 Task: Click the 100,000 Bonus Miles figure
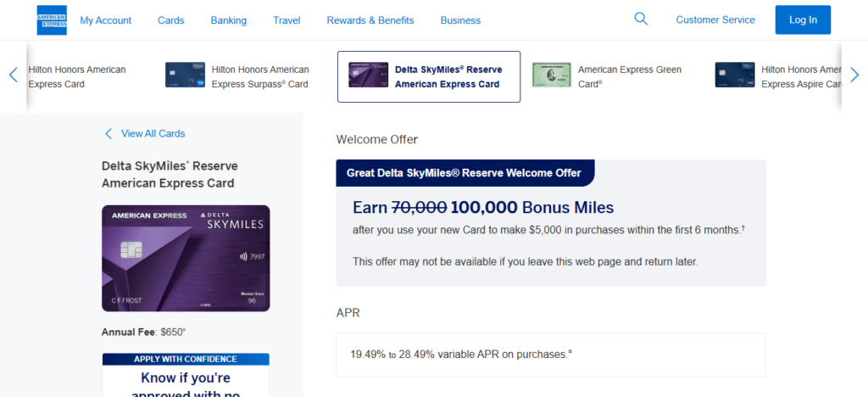tap(532, 208)
